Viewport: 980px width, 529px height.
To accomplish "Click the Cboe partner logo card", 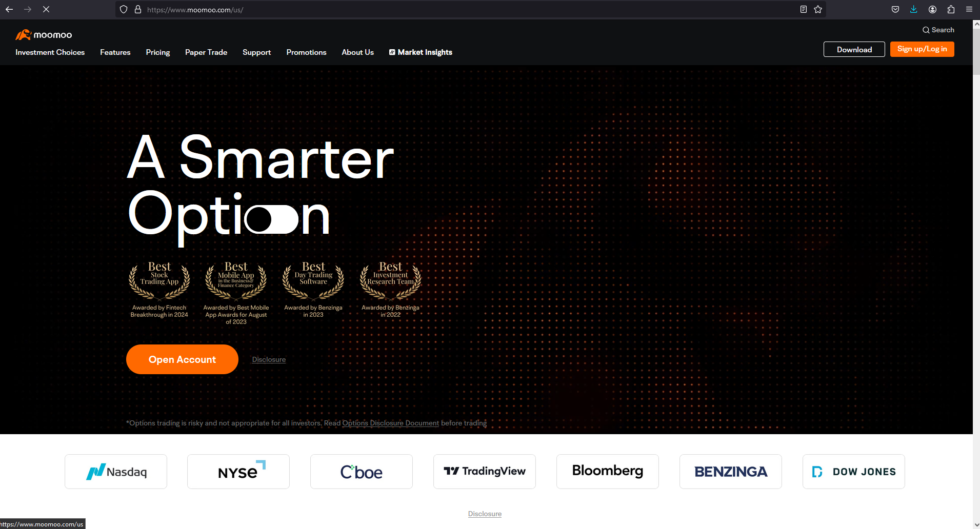I will pyautogui.click(x=362, y=472).
